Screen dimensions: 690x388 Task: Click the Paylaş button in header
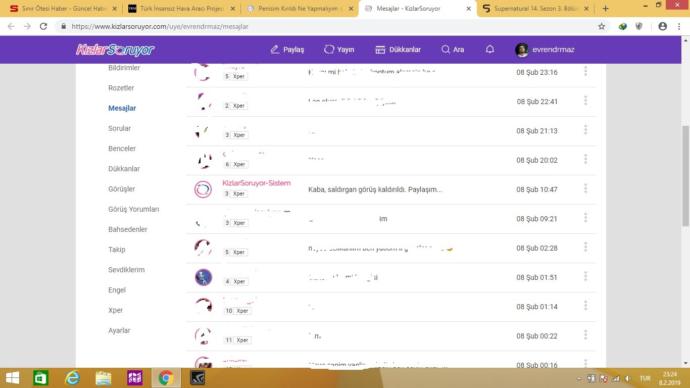coord(287,50)
